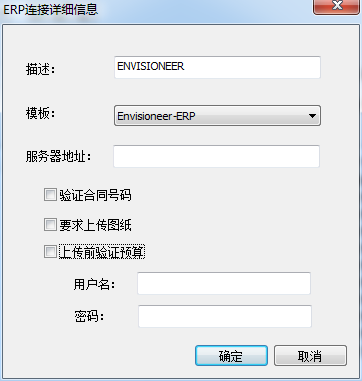Screen dimensions: 362x381
Task: Click the 确定 button
Action: point(231,356)
